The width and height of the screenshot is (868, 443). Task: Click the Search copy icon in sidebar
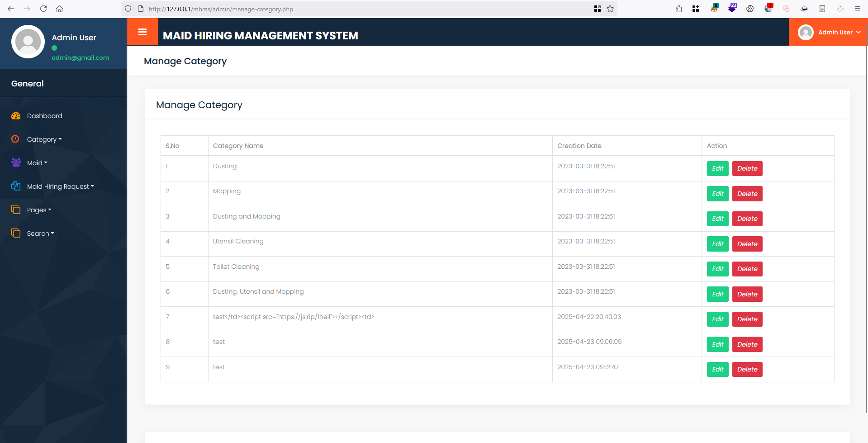[x=16, y=233]
